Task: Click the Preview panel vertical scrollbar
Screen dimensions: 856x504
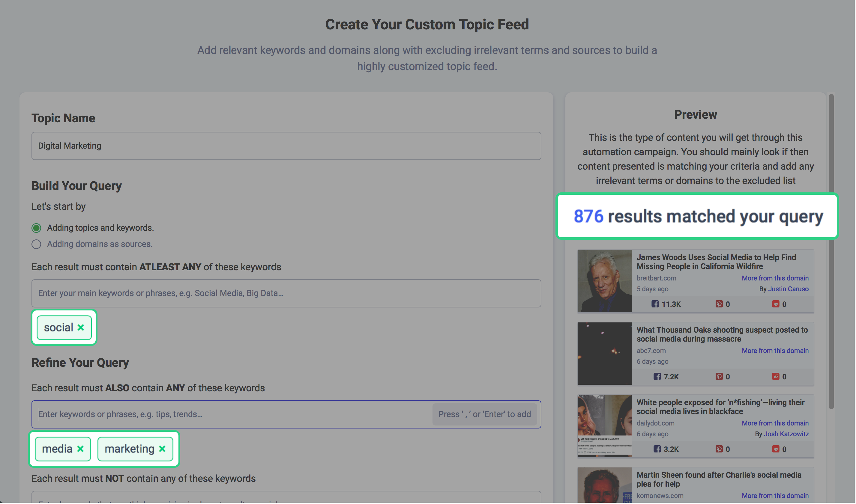Action: pyautogui.click(x=831, y=252)
